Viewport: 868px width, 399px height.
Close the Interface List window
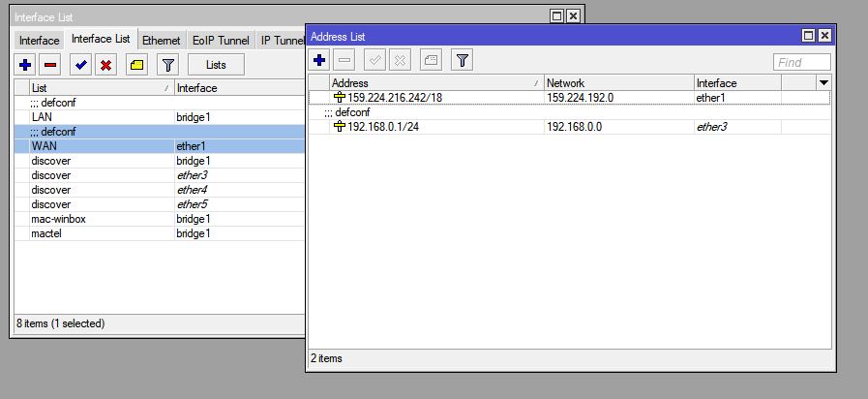(573, 16)
